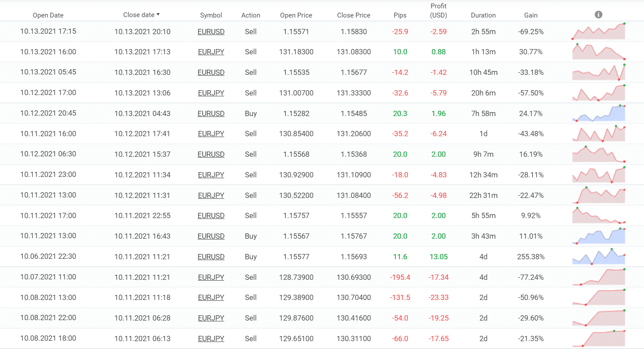The width and height of the screenshot is (644, 349).
Task: Select the duration value 22h 31m
Action: click(x=483, y=195)
